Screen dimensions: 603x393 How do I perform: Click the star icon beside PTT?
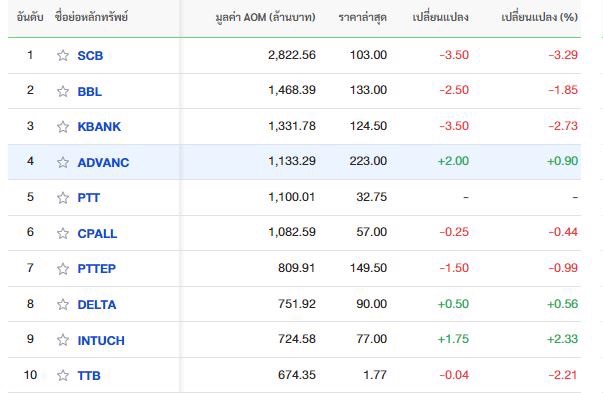click(x=63, y=198)
